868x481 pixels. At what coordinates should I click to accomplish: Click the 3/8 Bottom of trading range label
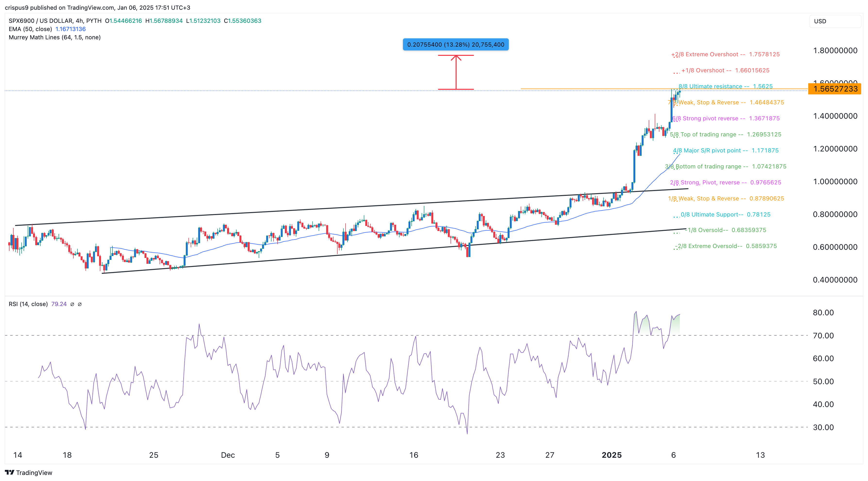[725, 167]
